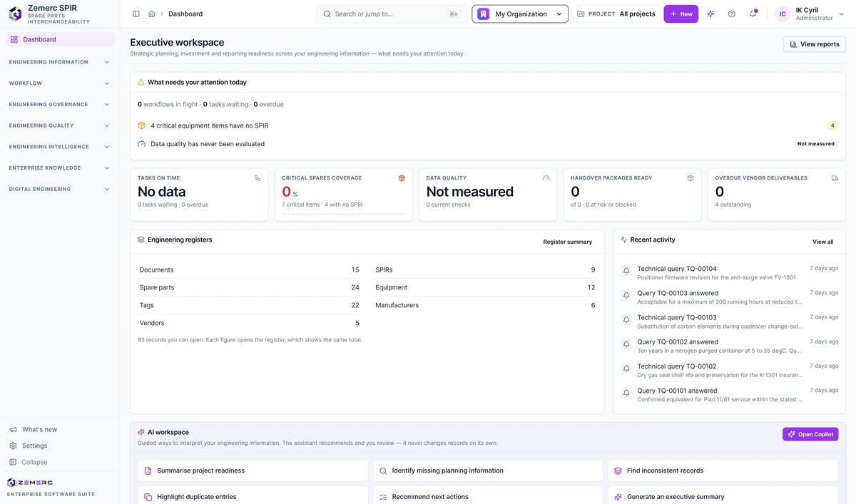Expand Engineering Information section
This screenshot has width=856, height=504.
click(x=60, y=62)
